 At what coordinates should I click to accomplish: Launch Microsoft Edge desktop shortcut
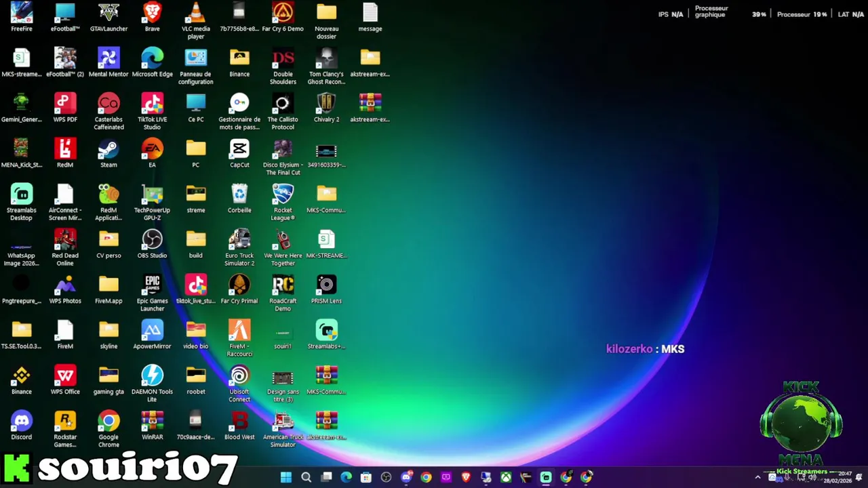(152, 63)
